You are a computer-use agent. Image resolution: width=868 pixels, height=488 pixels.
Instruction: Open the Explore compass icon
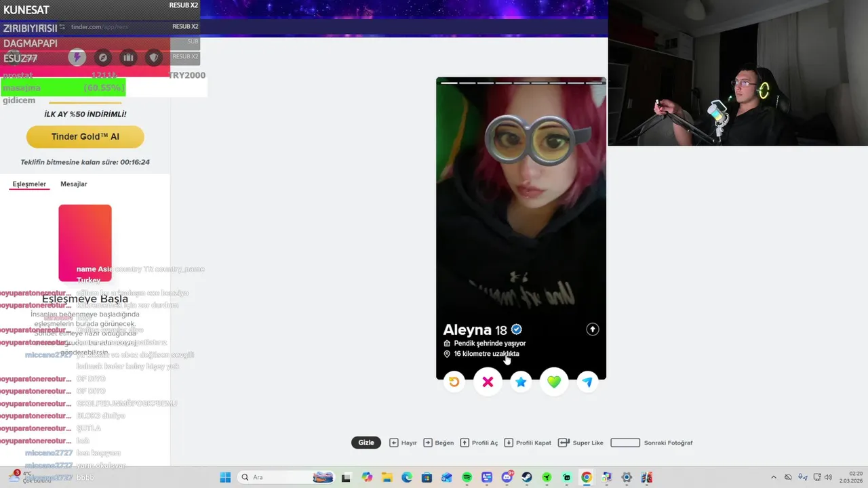(102, 58)
